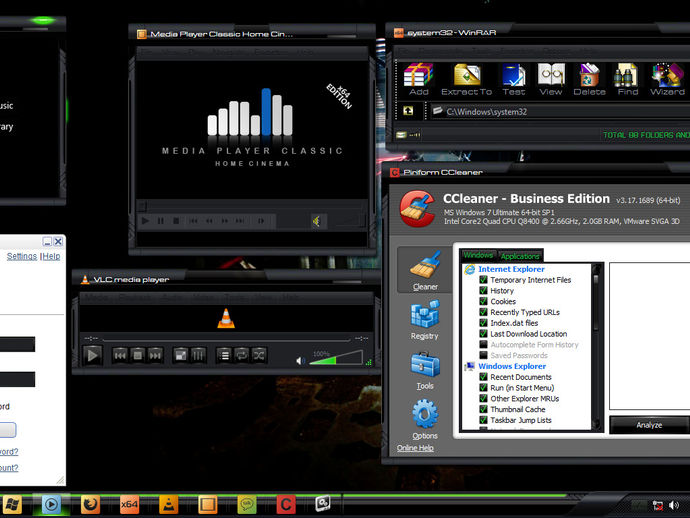Image resolution: width=690 pixels, height=518 pixels.
Task: Select the Windows Explorer group header
Action: 512,366
